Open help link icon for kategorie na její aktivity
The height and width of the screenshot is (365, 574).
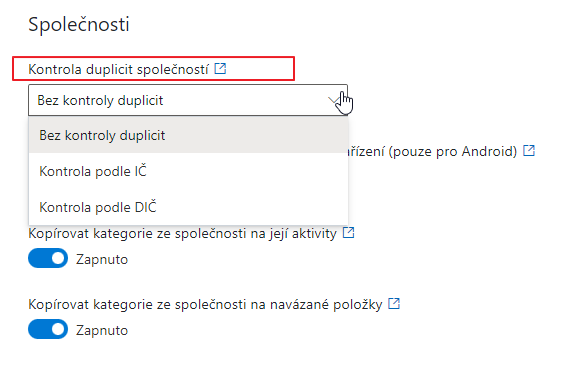click(348, 232)
